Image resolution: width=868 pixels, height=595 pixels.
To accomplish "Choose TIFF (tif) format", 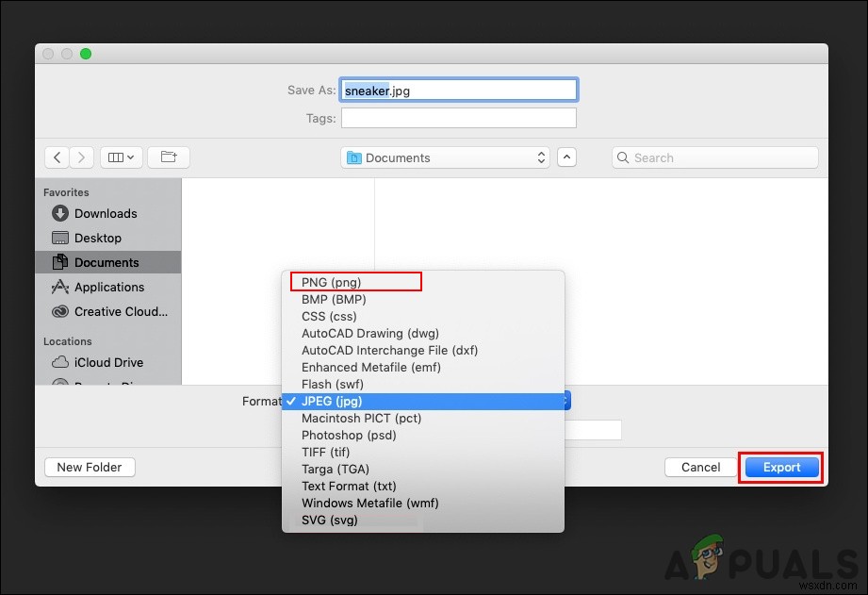I will click(423, 452).
